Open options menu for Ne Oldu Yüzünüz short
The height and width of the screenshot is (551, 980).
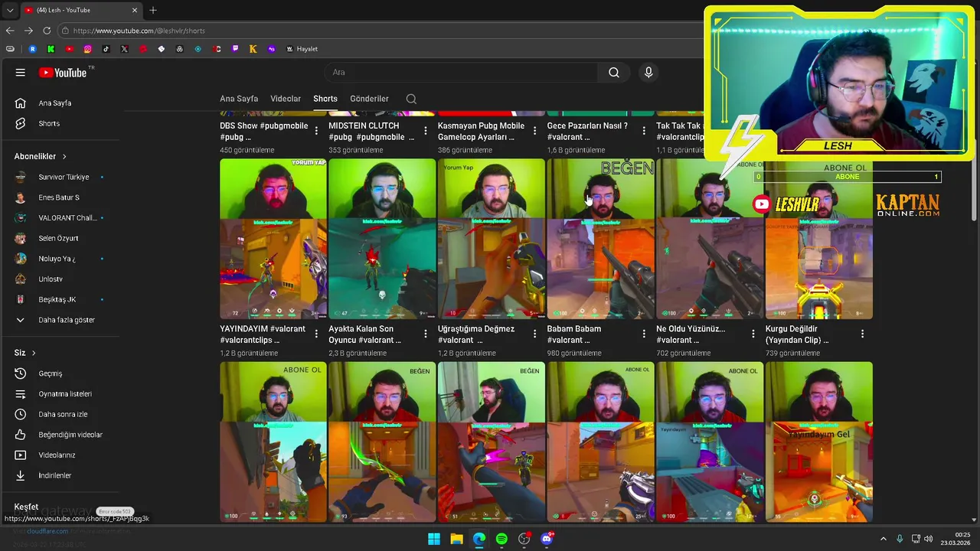pyautogui.click(x=753, y=334)
